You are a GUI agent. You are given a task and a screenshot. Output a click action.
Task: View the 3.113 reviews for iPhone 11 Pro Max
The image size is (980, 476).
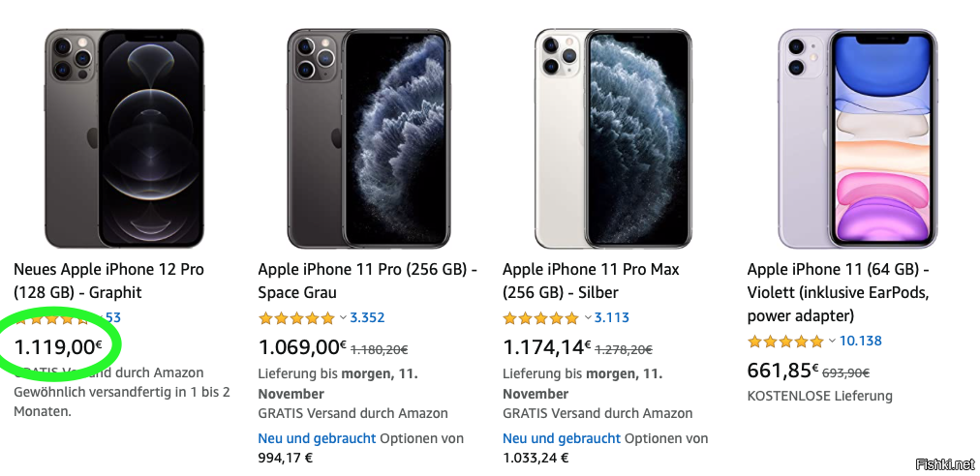point(612,317)
